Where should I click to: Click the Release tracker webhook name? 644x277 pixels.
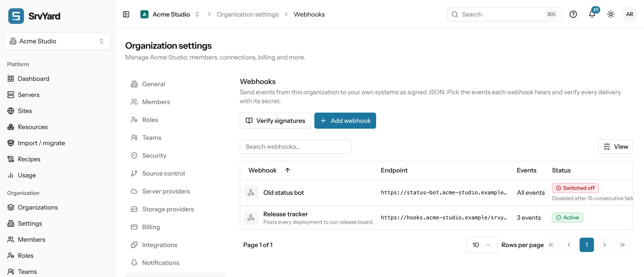click(286, 214)
